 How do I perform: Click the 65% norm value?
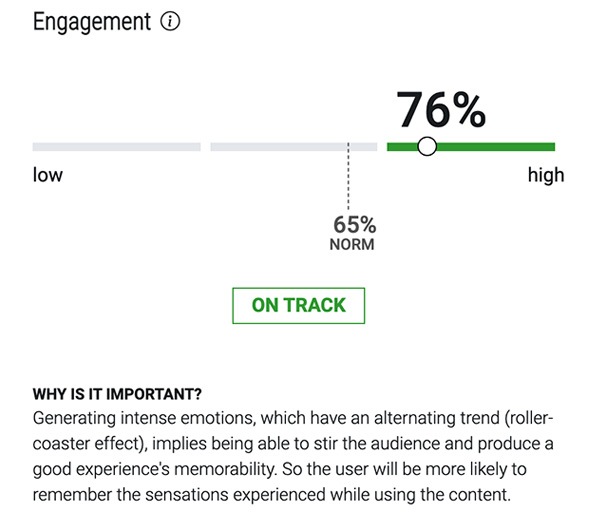tap(355, 225)
